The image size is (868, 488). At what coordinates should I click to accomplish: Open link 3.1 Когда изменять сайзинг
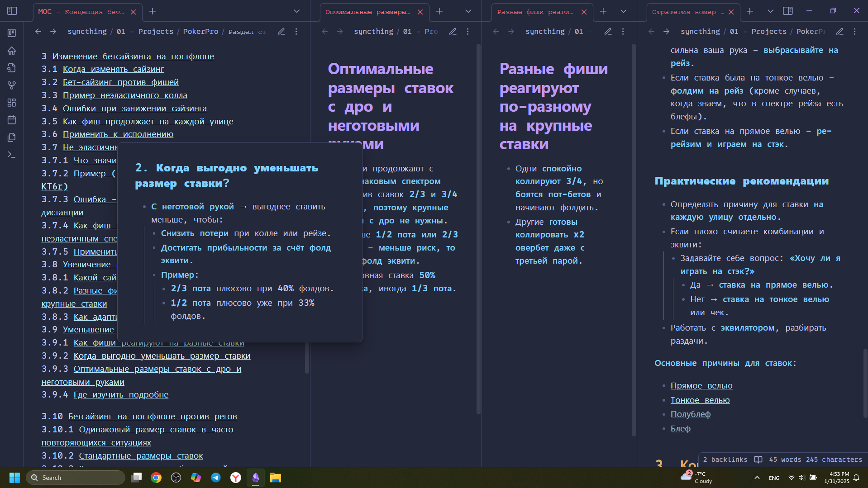click(x=113, y=69)
